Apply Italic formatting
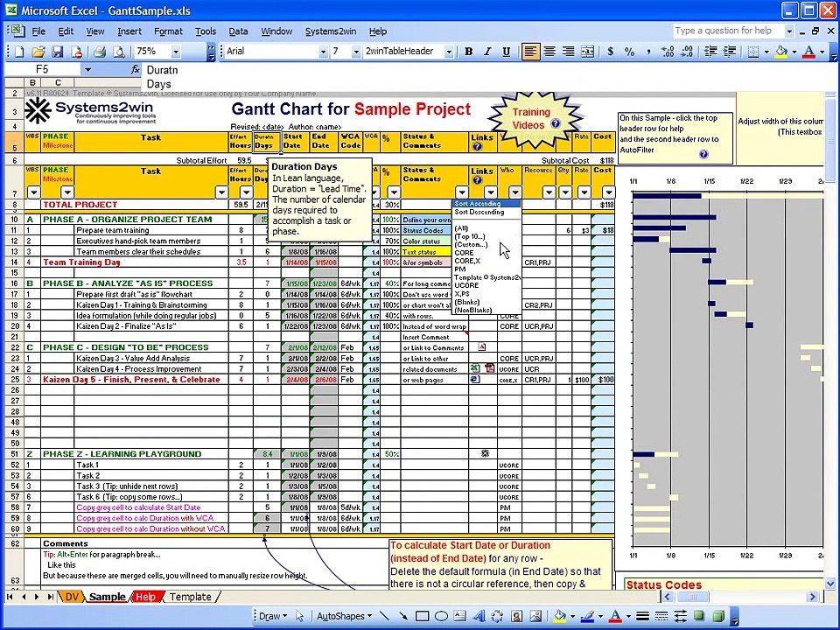This screenshot has width=840, height=630. click(487, 52)
